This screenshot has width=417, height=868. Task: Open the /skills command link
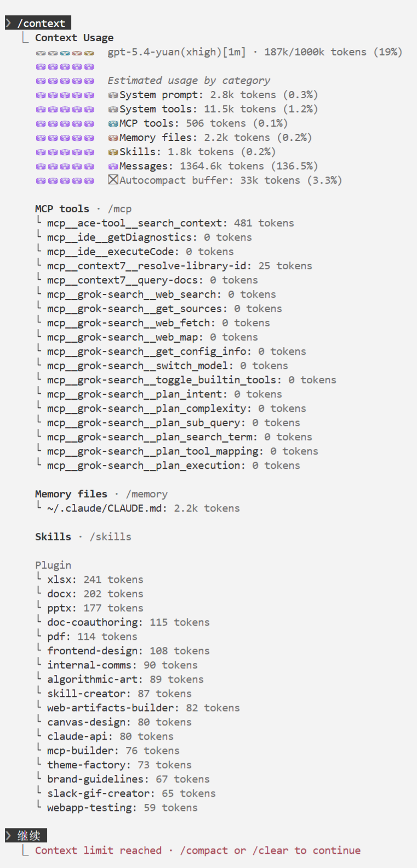pyautogui.click(x=110, y=537)
